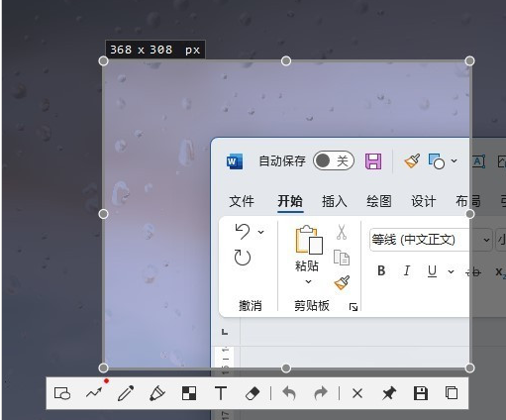The width and height of the screenshot is (506, 420).
Task: Click the copy icon in clipboard group
Action: (342, 258)
